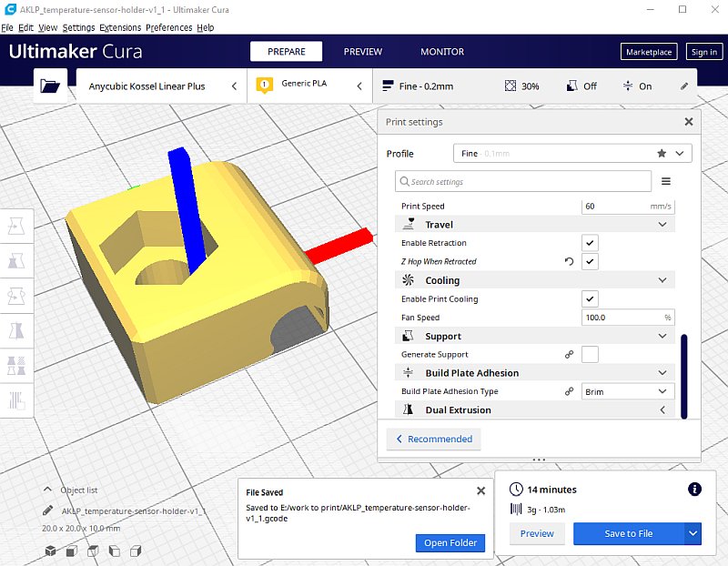Image resolution: width=728 pixels, height=566 pixels.
Task: Open the Support Blocker tool
Action: coord(16,400)
